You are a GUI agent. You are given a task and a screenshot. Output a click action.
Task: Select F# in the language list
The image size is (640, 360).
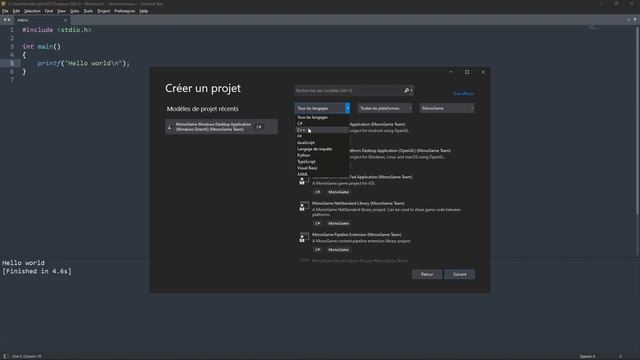tap(322, 136)
